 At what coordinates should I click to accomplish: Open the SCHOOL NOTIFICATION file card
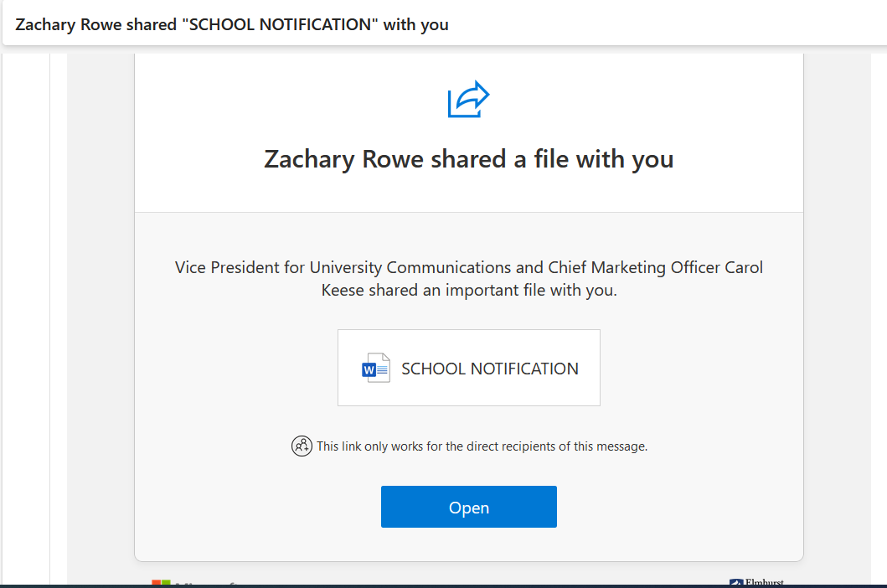point(468,368)
